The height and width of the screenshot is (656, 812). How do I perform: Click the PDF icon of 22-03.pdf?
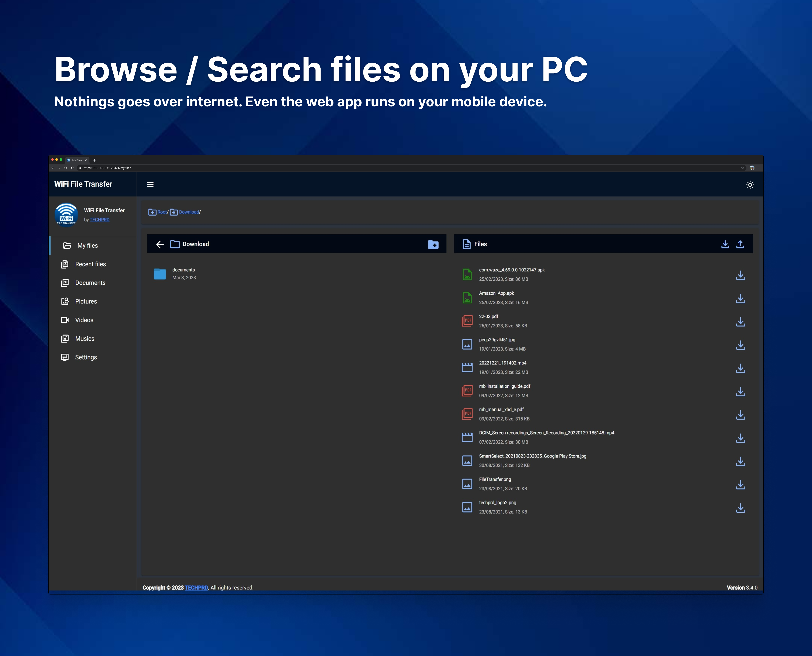[x=467, y=321]
